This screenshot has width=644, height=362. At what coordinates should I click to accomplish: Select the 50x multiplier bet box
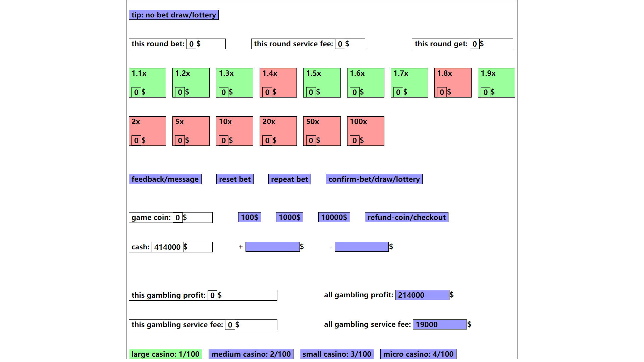click(322, 130)
